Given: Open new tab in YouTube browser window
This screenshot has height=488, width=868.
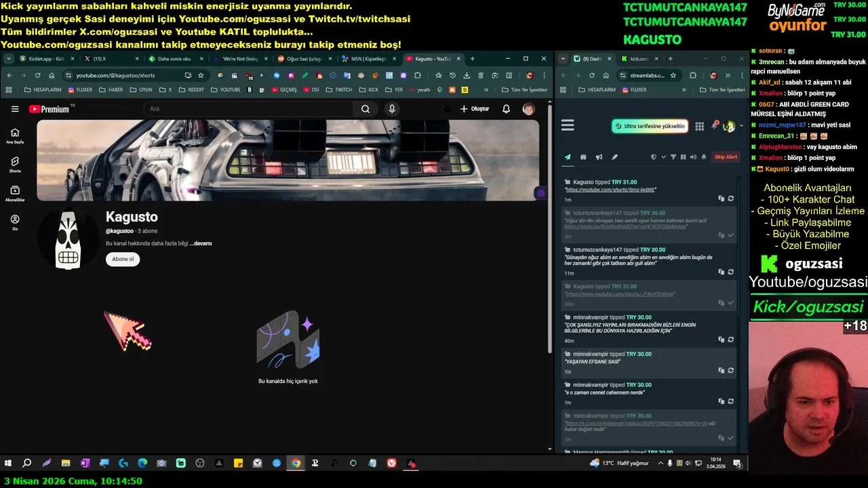Looking at the screenshot, I should click(x=473, y=59).
